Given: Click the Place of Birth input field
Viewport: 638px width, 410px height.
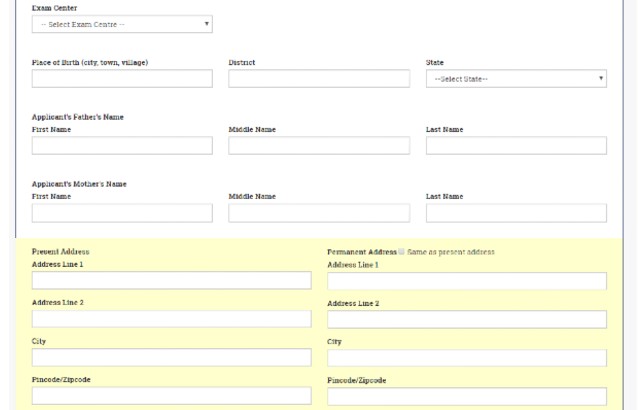Looking at the screenshot, I should click(x=122, y=79).
